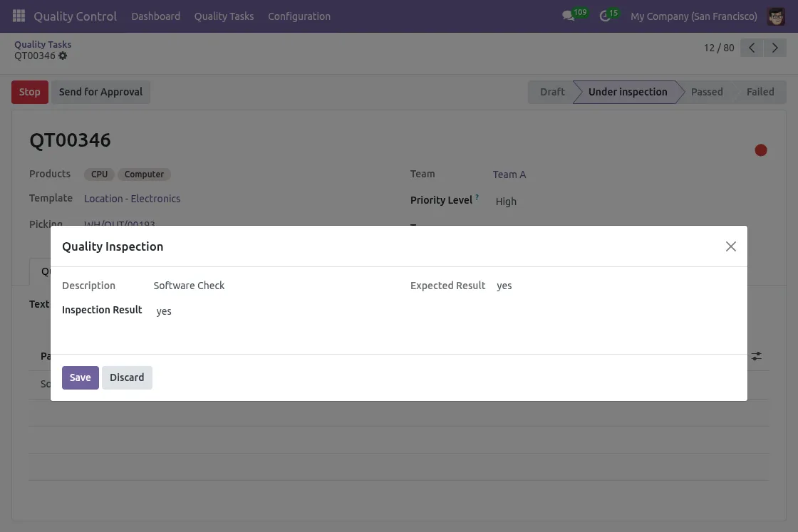This screenshot has height=532, width=798.
Task: Save the quality inspection
Action: click(81, 377)
